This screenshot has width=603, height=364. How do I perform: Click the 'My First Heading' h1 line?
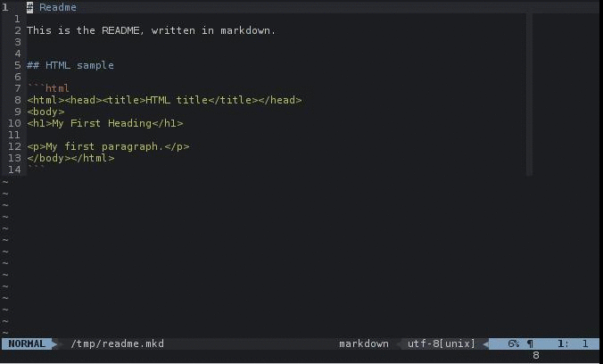point(105,123)
